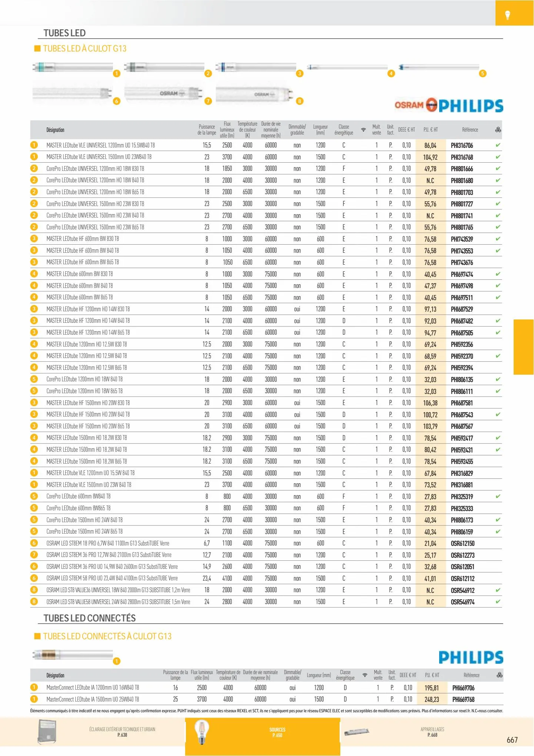Click numbered badge 8 beside Osram tube image
The height and width of the screenshot is (756, 534).
pos(300,101)
